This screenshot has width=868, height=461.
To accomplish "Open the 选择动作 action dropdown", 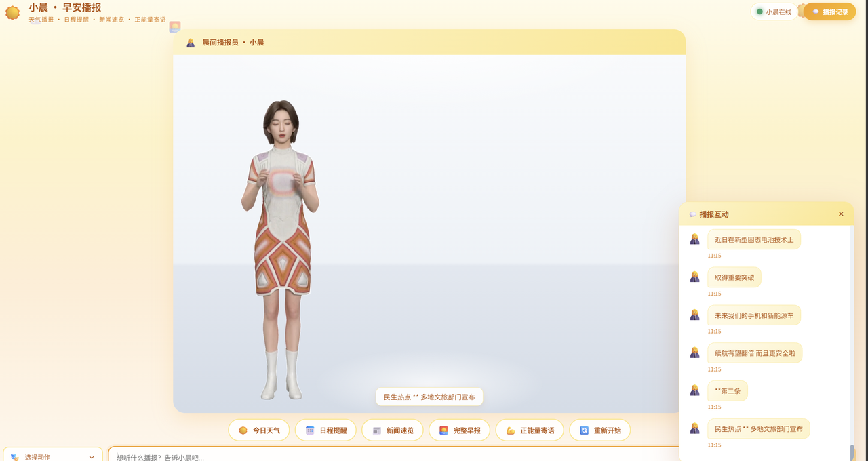I will click(x=53, y=455).
